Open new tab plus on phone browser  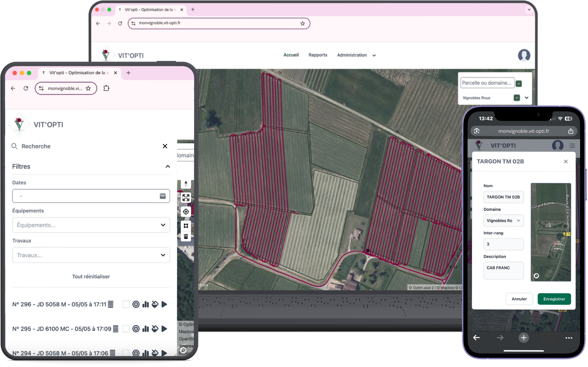pos(524,338)
